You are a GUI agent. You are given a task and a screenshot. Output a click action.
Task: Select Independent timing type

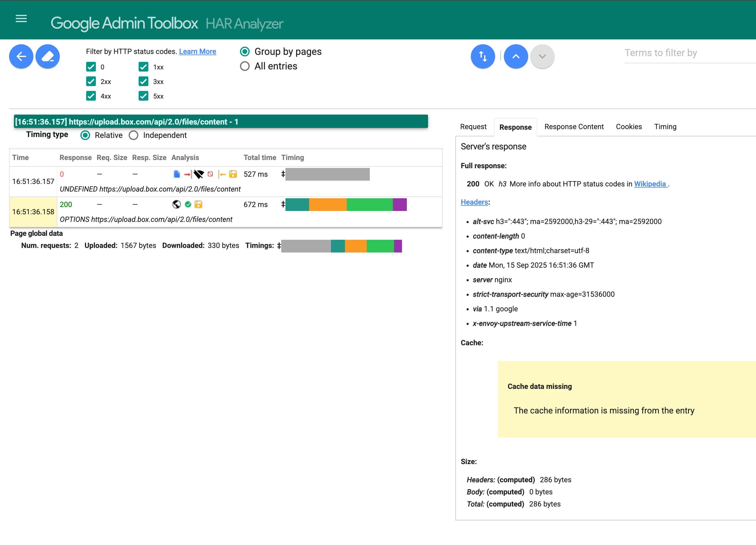click(134, 135)
